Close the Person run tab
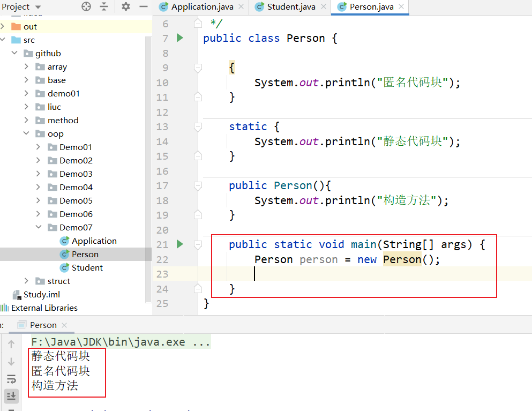The height and width of the screenshot is (411, 532). [x=64, y=325]
